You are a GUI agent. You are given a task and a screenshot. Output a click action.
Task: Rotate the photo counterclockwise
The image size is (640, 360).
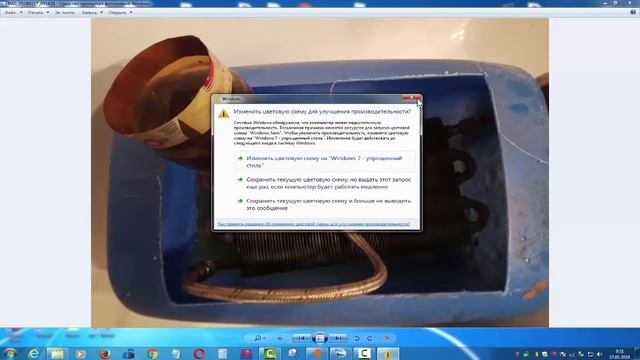coord(357,338)
